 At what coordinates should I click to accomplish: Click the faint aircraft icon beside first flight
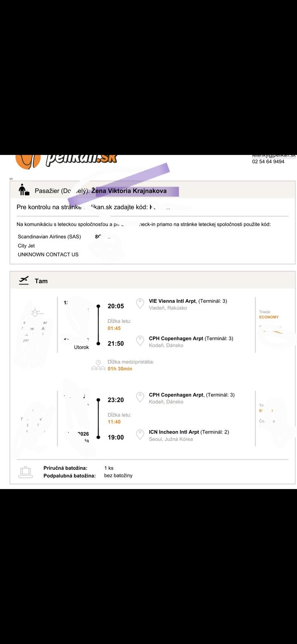click(x=35, y=313)
